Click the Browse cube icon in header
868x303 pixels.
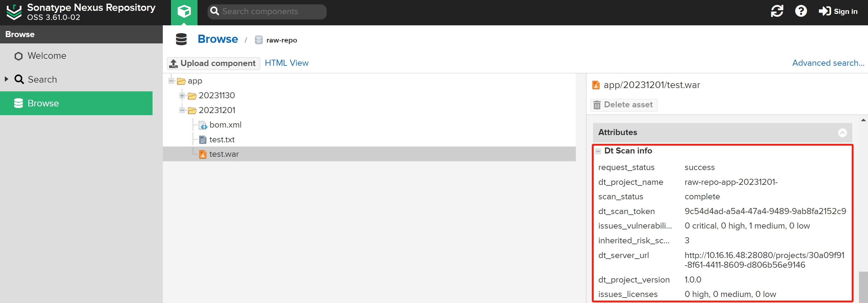(184, 11)
